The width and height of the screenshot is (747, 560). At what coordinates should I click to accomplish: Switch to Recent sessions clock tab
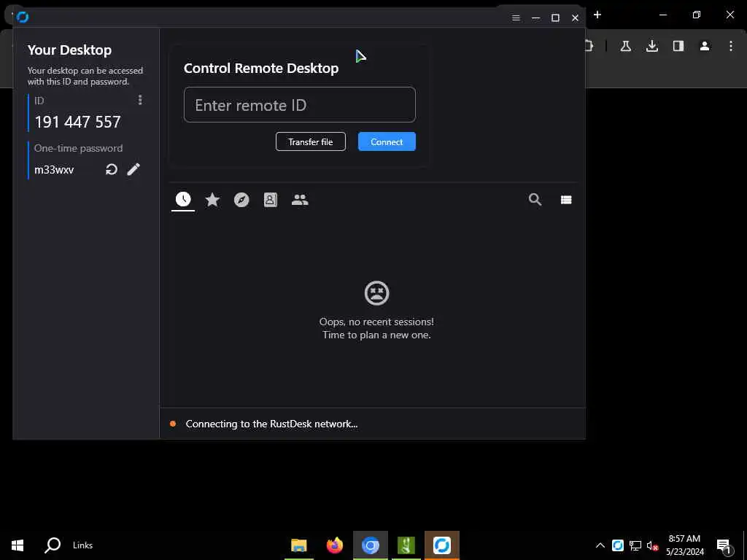click(183, 200)
